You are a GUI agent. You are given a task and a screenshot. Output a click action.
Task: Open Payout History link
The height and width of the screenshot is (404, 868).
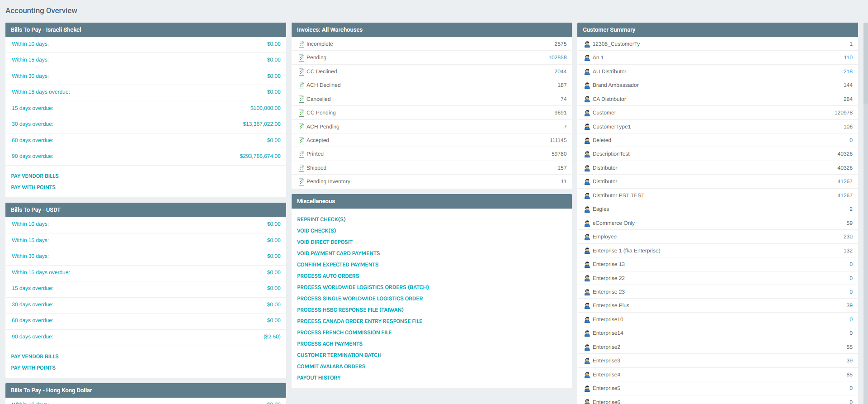click(x=319, y=378)
